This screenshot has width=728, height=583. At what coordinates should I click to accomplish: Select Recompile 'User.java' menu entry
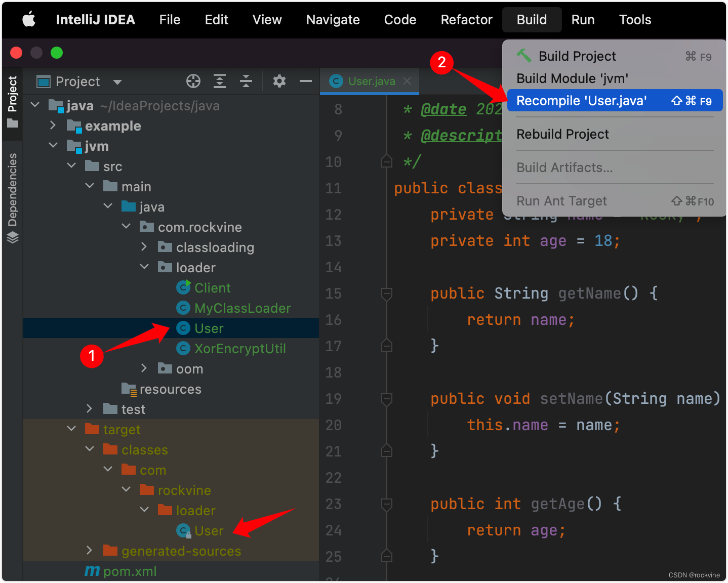[x=615, y=101]
